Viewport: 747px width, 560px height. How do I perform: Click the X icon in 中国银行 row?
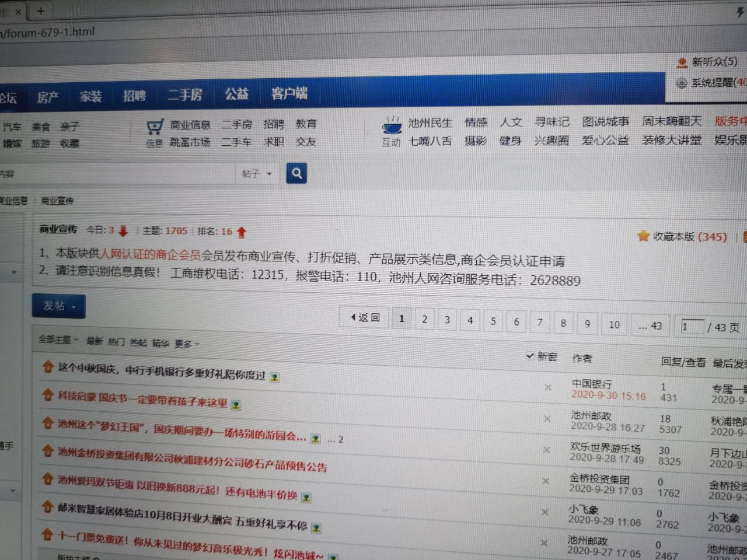tap(547, 387)
